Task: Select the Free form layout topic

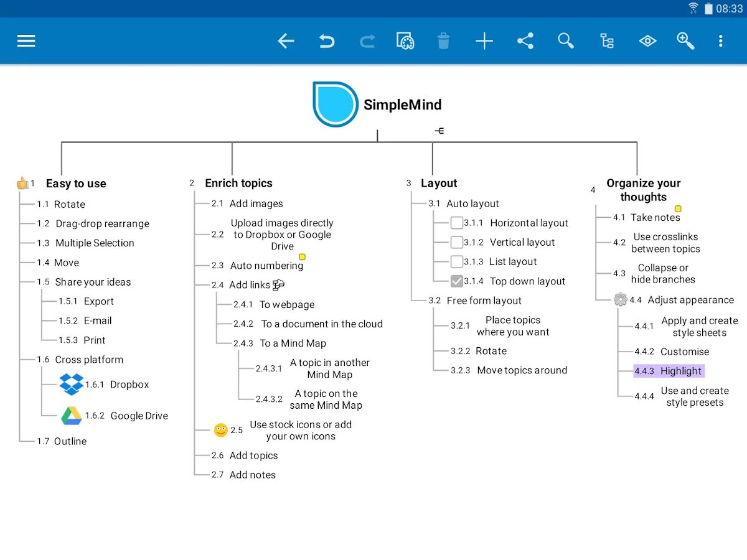Action: 484,301
